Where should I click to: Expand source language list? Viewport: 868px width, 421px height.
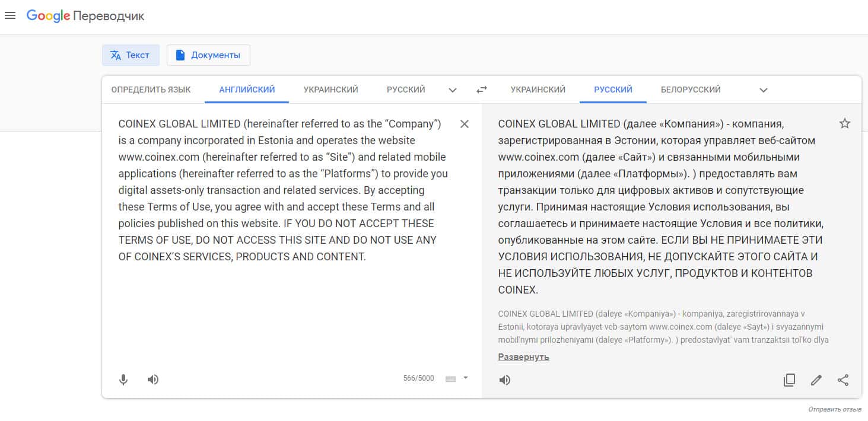[x=453, y=90]
